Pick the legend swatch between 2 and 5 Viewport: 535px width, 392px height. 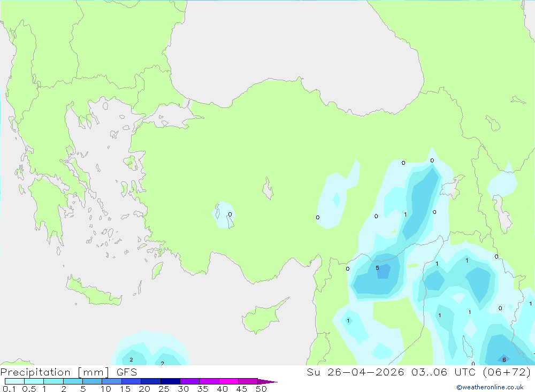tap(73, 381)
